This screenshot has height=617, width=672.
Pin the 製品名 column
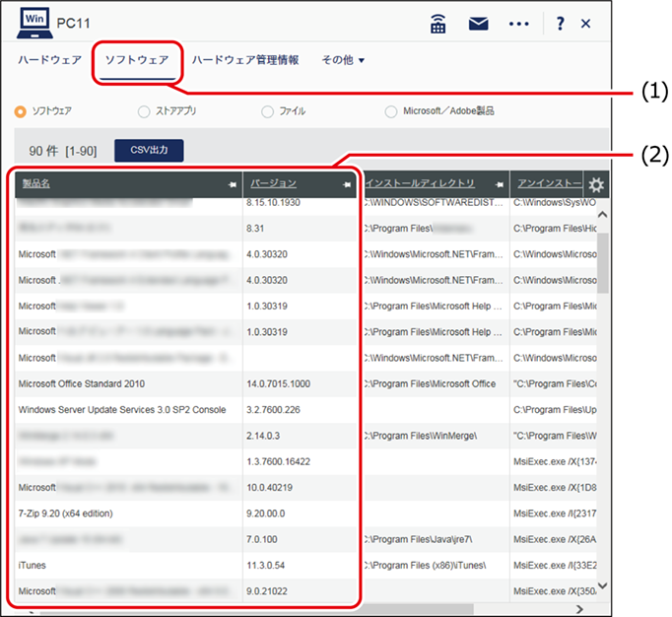tap(232, 184)
